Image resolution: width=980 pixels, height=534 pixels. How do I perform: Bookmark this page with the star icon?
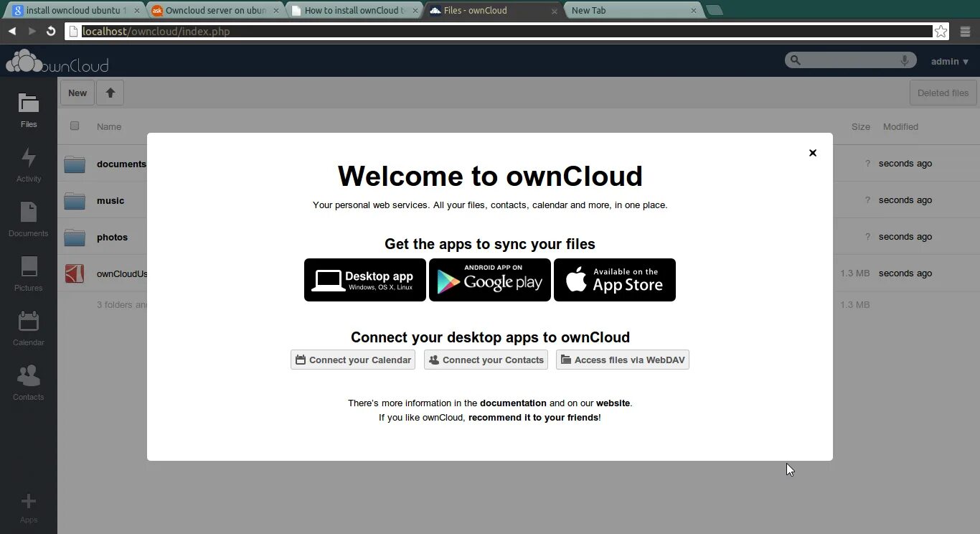click(941, 32)
